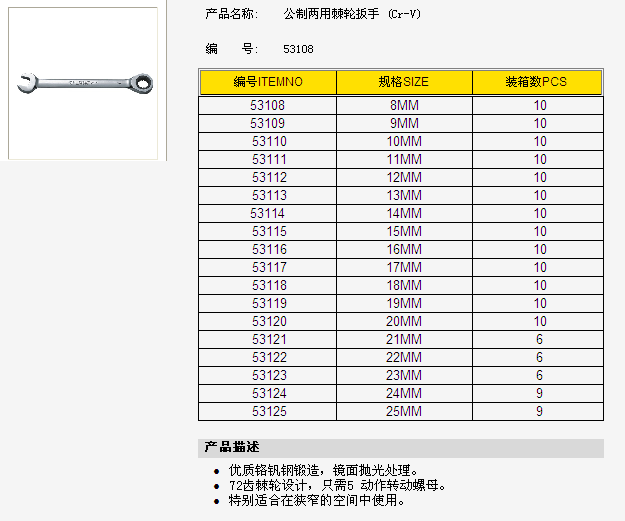This screenshot has height=521, width=625.
Task: Click the ratchet wrench product image
Action: coord(85,83)
